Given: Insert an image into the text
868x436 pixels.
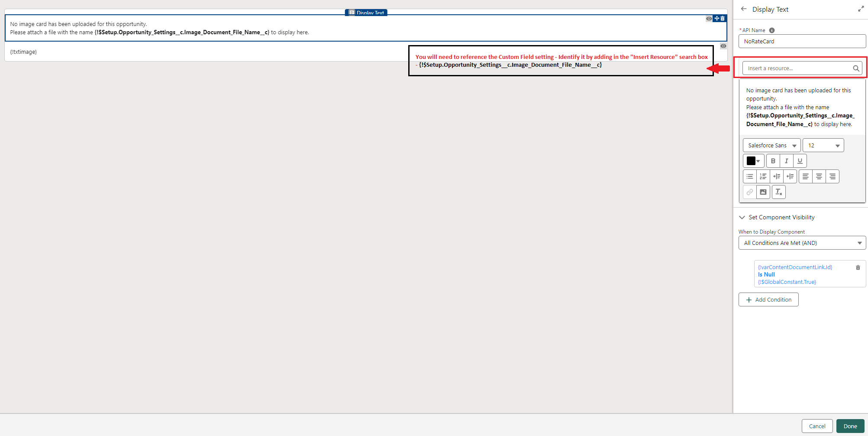Looking at the screenshot, I should (763, 192).
